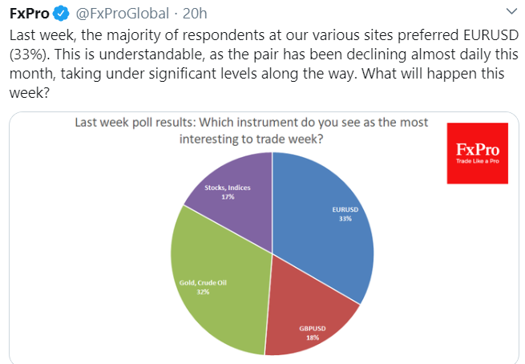
Task: Open the embedded chart image card
Action: click(264, 238)
